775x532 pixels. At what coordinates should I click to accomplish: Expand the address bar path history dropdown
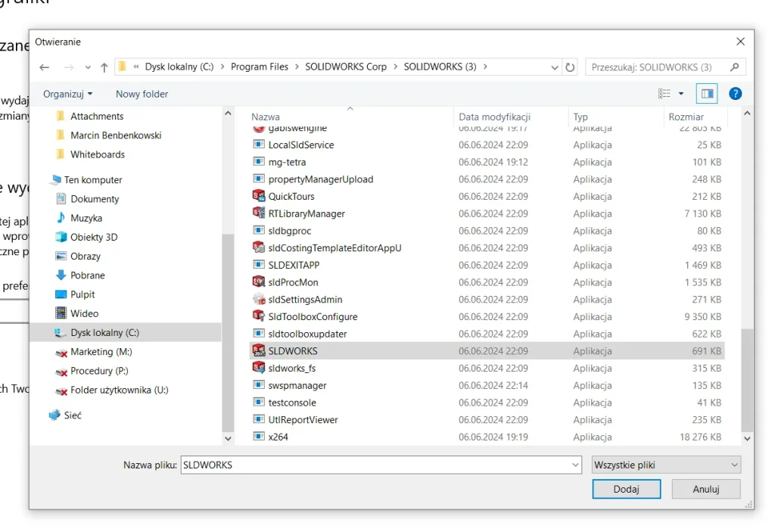click(556, 67)
